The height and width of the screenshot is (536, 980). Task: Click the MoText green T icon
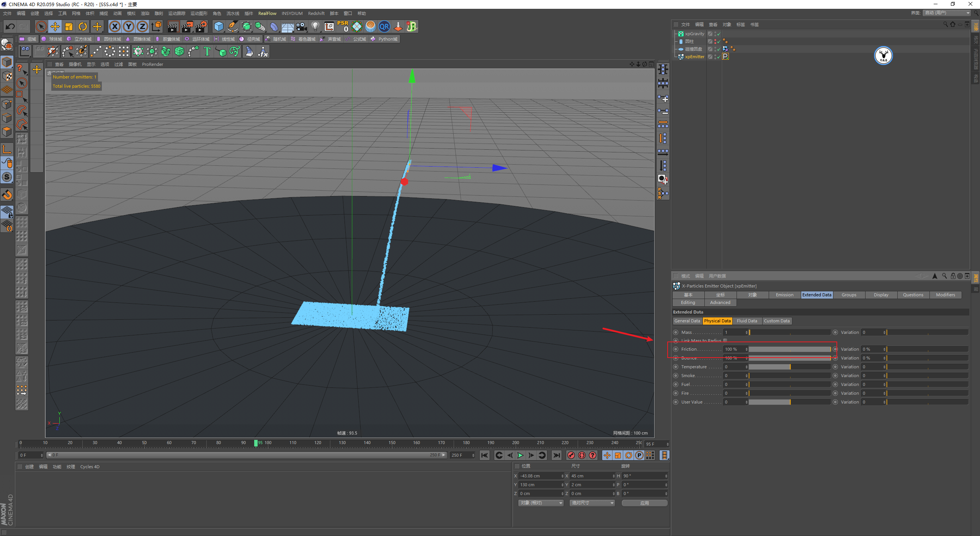pyautogui.click(x=207, y=51)
